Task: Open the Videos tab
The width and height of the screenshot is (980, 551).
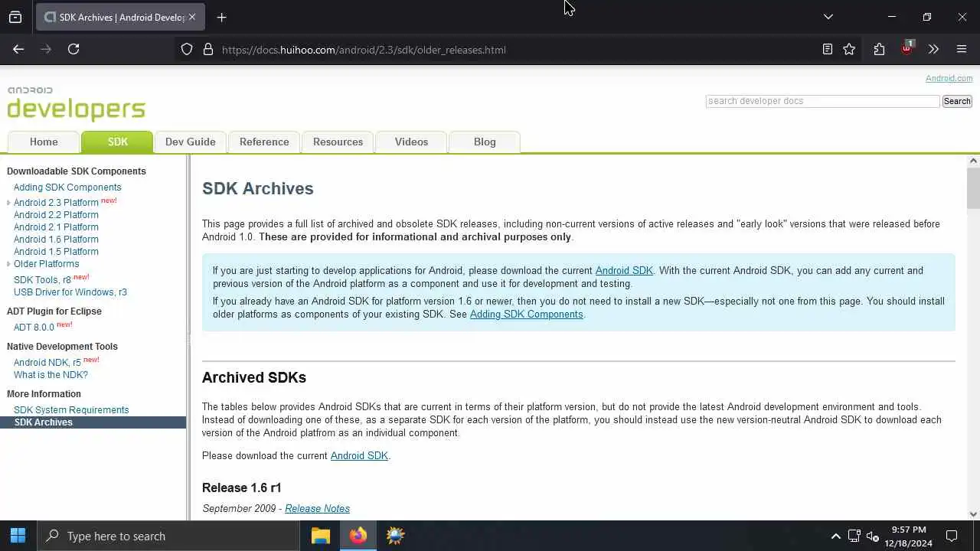Action: [411, 142]
